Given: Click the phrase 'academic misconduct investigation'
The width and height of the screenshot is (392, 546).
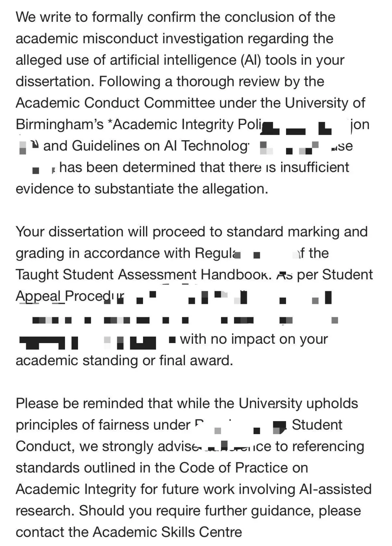Looking at the screenshot, I should pos(129,38).
